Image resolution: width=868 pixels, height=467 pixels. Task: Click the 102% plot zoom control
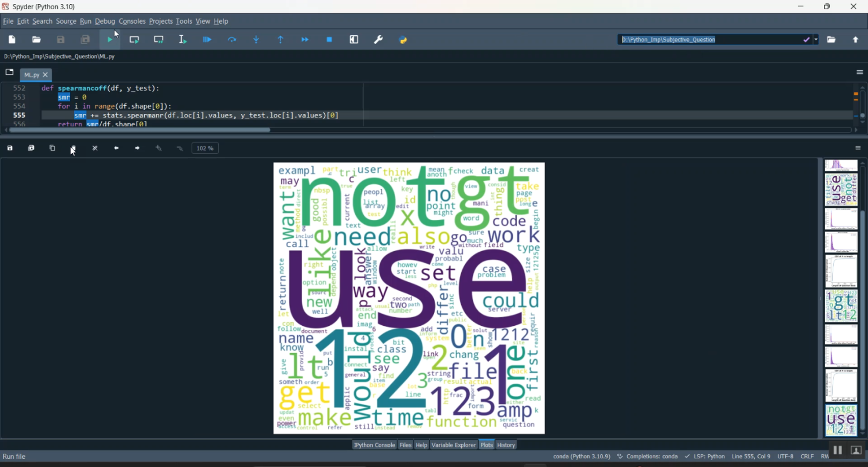205,148
